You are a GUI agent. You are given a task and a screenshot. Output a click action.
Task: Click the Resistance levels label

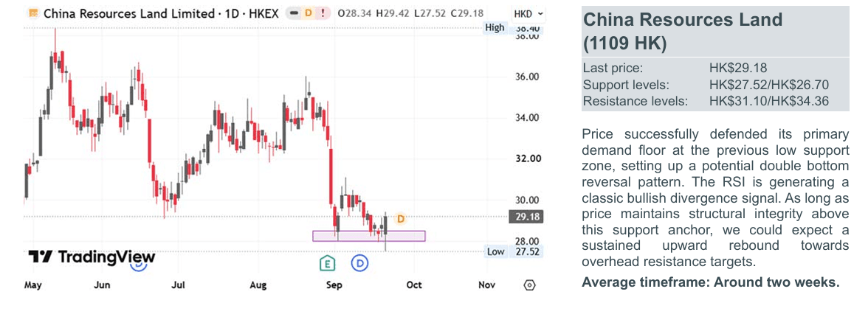click(x=635, y=102)
